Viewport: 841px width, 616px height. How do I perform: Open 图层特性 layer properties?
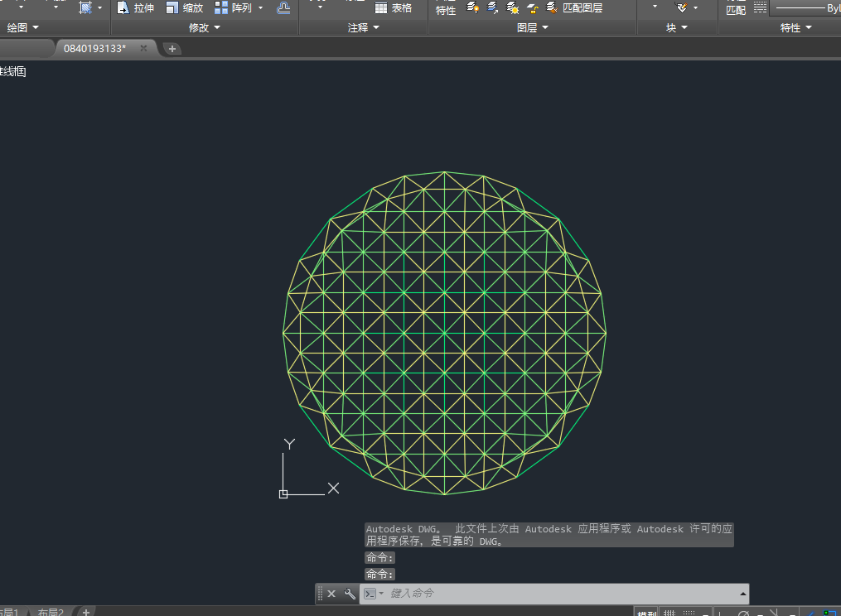(446, 8)
